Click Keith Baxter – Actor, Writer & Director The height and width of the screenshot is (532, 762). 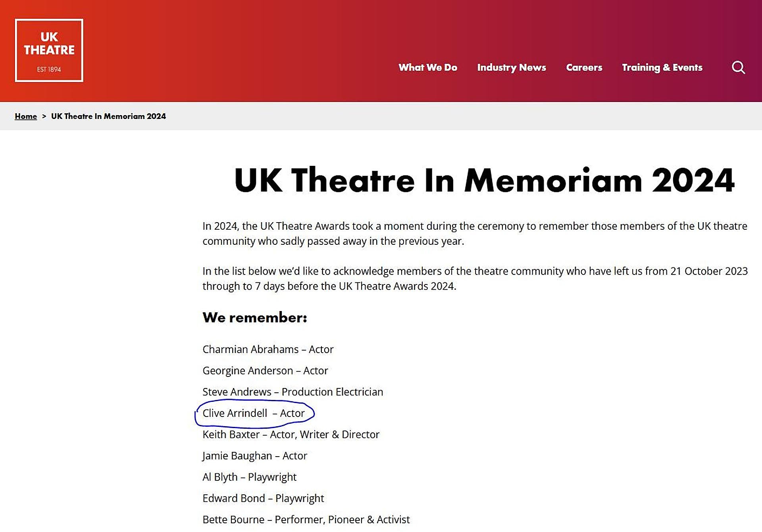291,434
